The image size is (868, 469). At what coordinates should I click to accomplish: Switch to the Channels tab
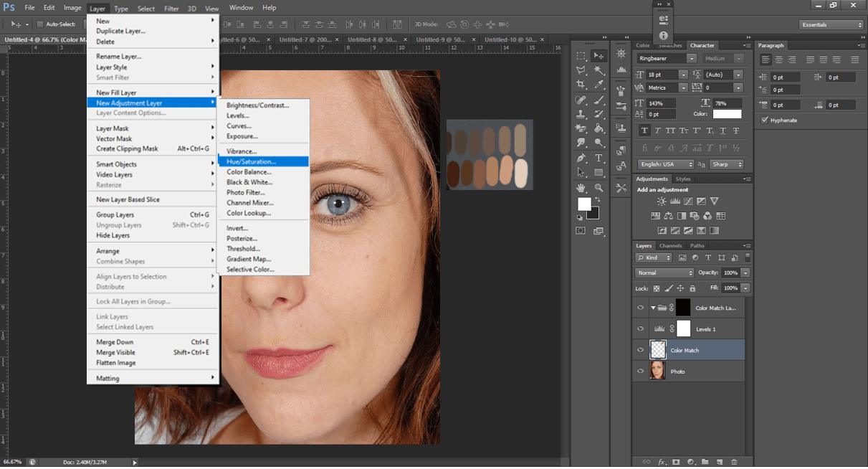(670, 245)
